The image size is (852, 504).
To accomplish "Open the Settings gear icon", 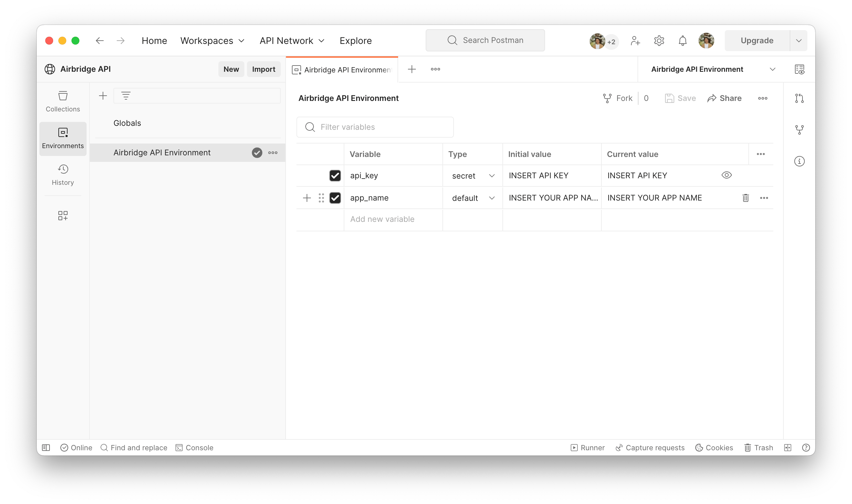I will pos(659,41).
